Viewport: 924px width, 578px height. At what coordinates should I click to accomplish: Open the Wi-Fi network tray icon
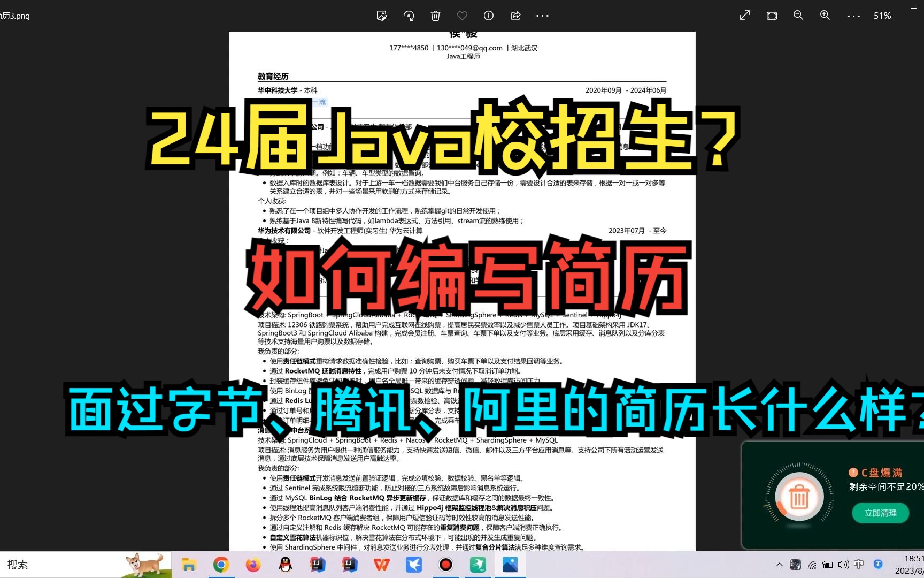pos(812,565)
